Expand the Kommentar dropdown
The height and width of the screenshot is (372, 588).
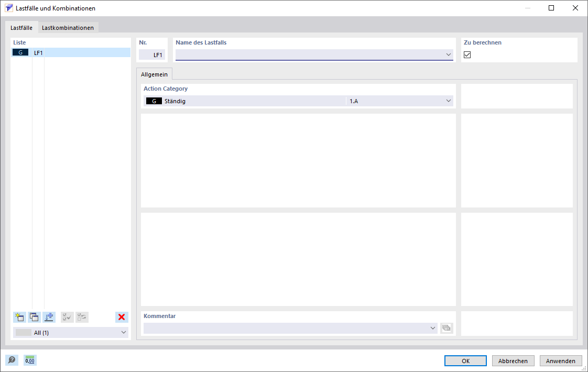pos(433,328)
